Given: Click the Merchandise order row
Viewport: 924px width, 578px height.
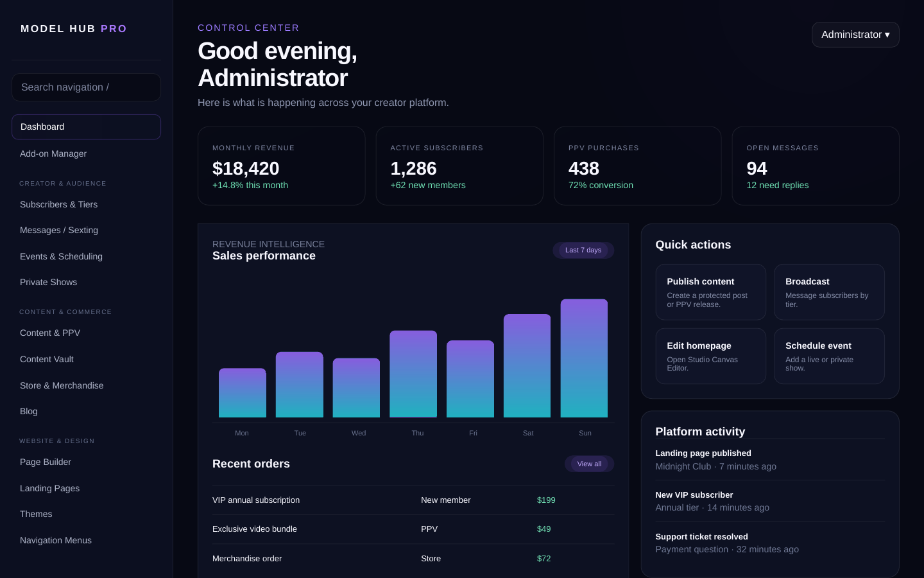Looking at the screenshot, I should [413, 559].
